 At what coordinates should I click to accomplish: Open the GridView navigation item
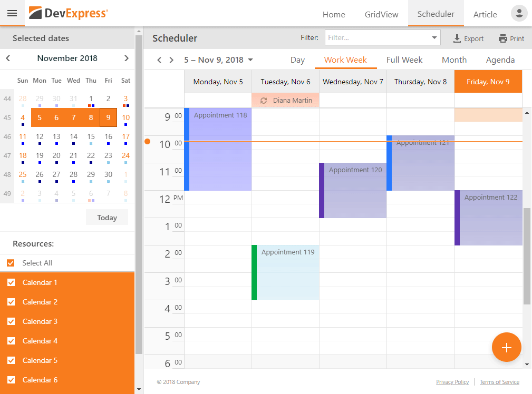point(381,15)
